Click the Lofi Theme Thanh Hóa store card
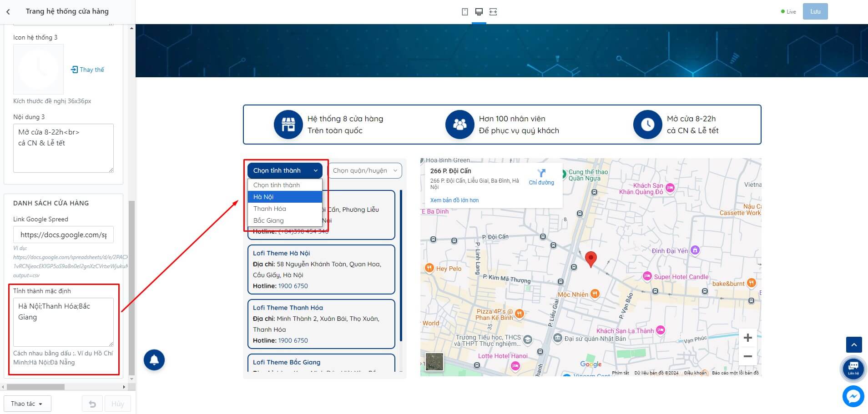This screenshot has height=414, width=868. [x=321, y=324]
